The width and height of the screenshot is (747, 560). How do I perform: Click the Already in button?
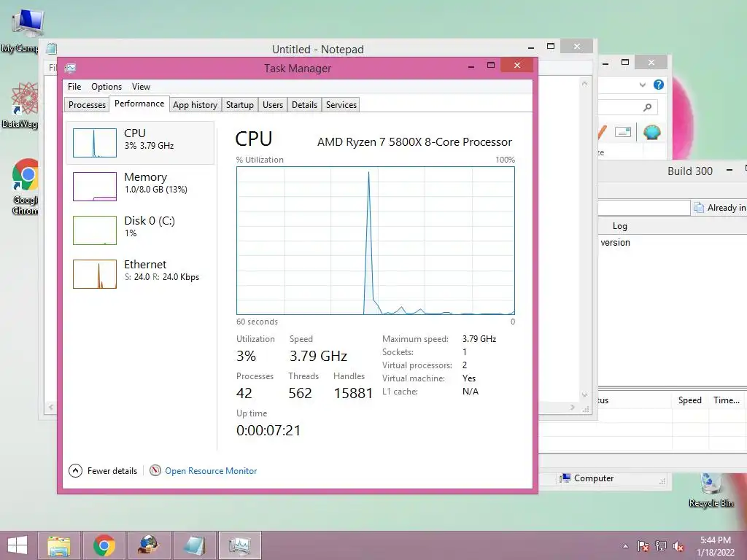point(719,208)
